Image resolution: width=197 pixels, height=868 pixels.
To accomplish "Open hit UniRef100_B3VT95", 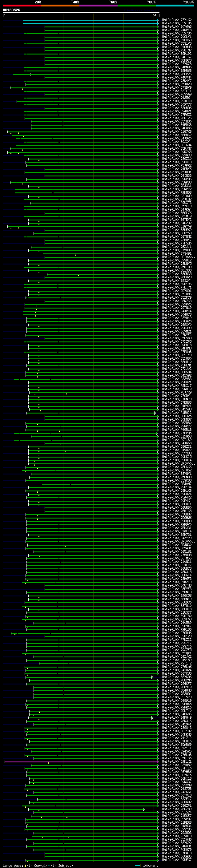I will tap(177, 23).
